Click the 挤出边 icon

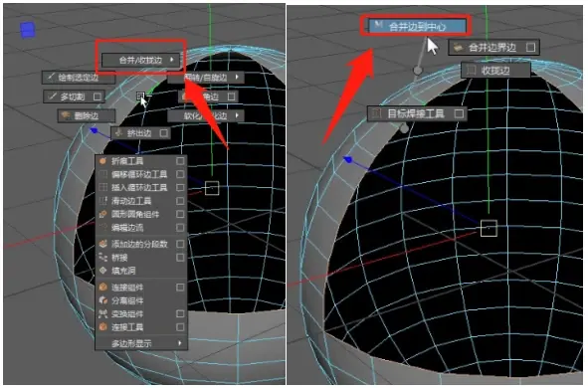[x=118, y=132]
